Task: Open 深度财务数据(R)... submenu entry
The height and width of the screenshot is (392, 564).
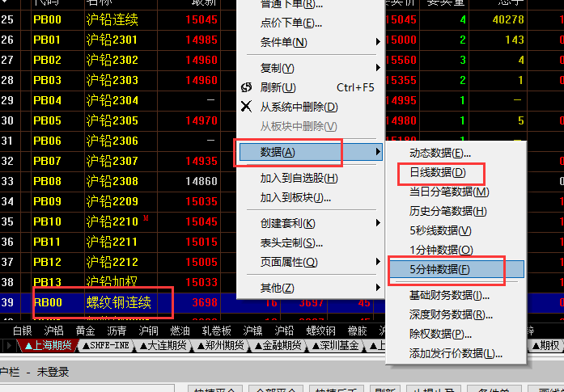Action: pos(451,314)
